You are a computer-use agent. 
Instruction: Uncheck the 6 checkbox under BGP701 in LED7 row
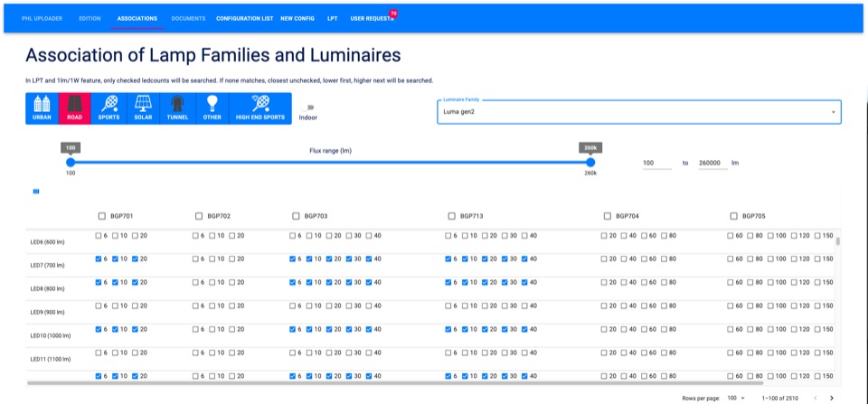(99, 259)
